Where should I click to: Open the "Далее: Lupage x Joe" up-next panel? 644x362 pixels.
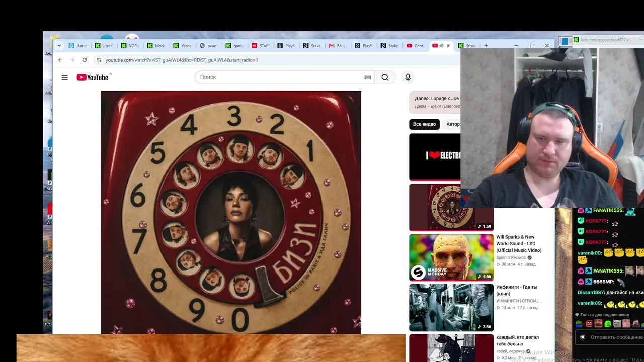(x=435, y=103)
